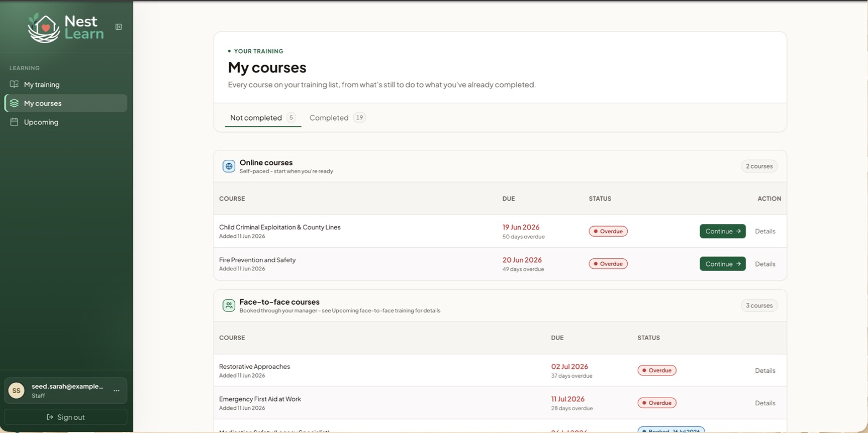Screen dimensions: 868x433
Task: Go to Upcoming in sidebar
Action: [65, 122]
